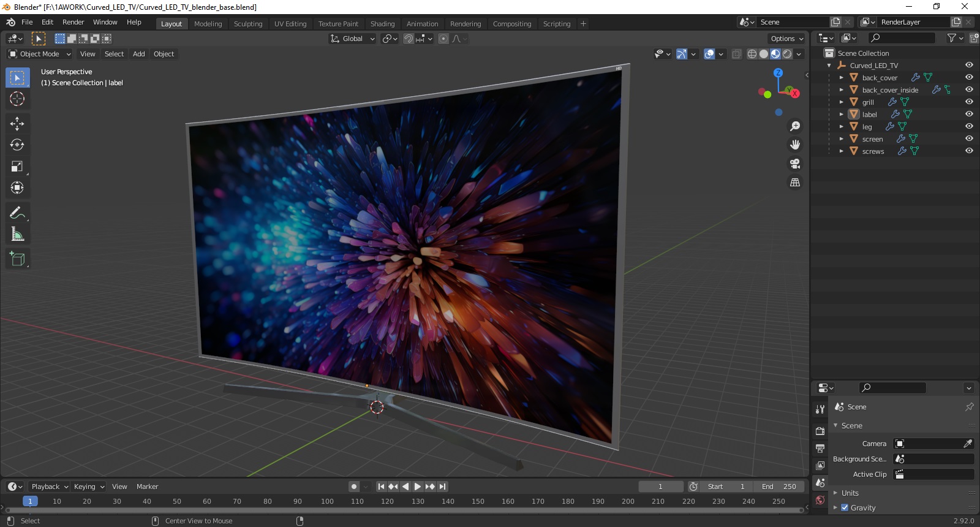The height and width of the screenshot is (527, 980).
Task: Open the viewport Add menu
Action: tap(139, 54)
